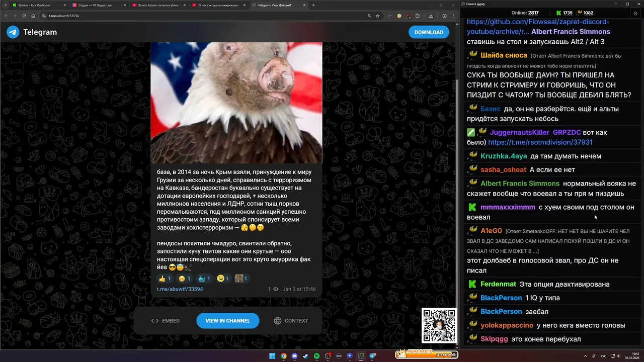The width and height of the screenshot is (644, 362).
Task: Open the Windows Start menu
Action: coord(272,356)
